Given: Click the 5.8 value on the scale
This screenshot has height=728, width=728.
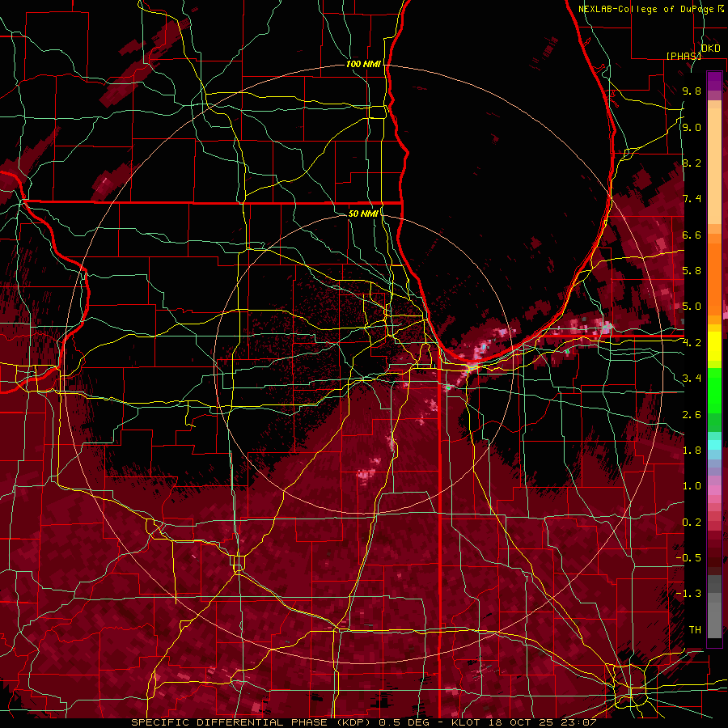Looking at the screenshot, I should tap(692, 271).
